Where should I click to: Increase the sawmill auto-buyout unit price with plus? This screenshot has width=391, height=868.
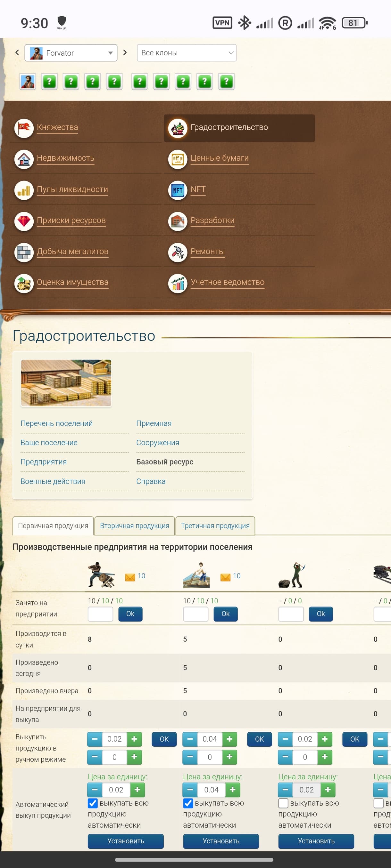coord(137,790)
